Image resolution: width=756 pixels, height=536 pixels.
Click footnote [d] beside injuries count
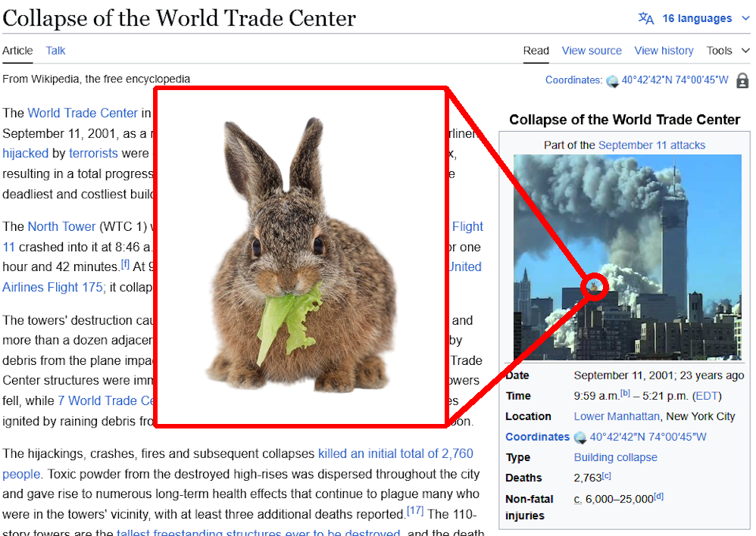(x=658, y=497)
